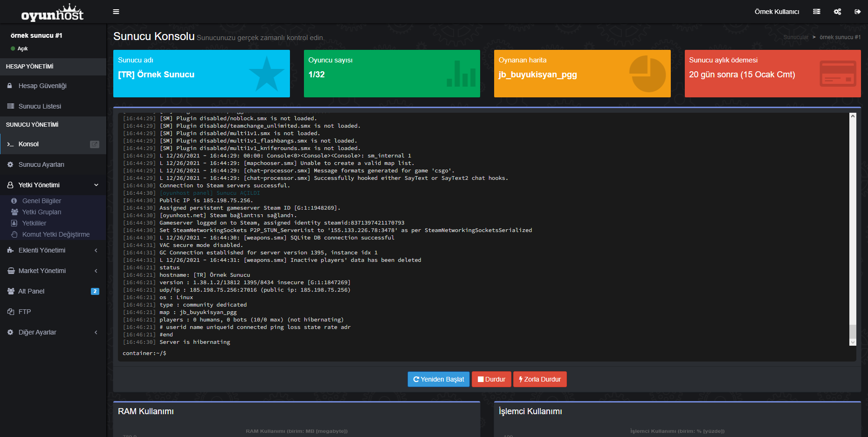Select the Konsol menu item
The image size is (868, 437).
pos(53,144)
